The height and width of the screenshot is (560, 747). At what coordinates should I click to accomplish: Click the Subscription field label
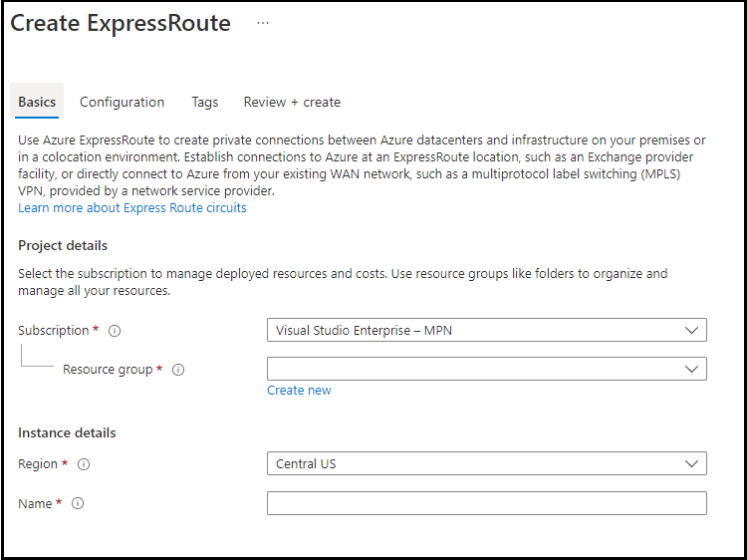pos(55,331)
